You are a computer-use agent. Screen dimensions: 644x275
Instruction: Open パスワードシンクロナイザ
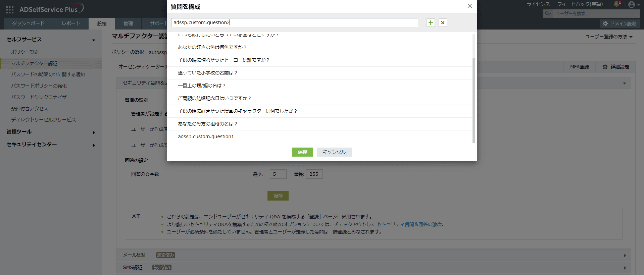pos(39,97)
